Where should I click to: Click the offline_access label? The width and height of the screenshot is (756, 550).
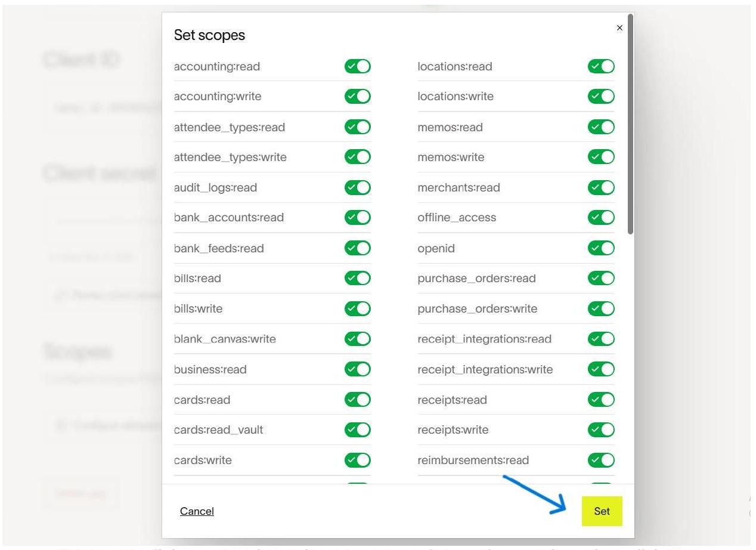point(457,217)
